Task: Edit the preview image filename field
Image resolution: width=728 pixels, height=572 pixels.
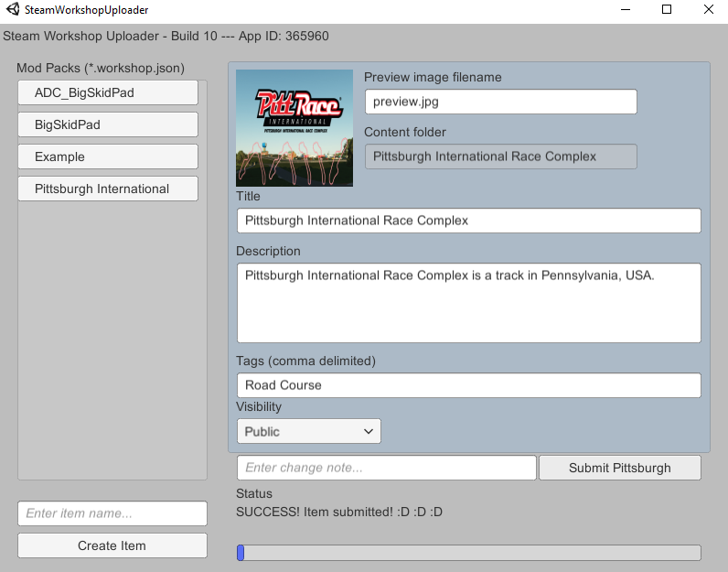Action: tap(500, 102)
